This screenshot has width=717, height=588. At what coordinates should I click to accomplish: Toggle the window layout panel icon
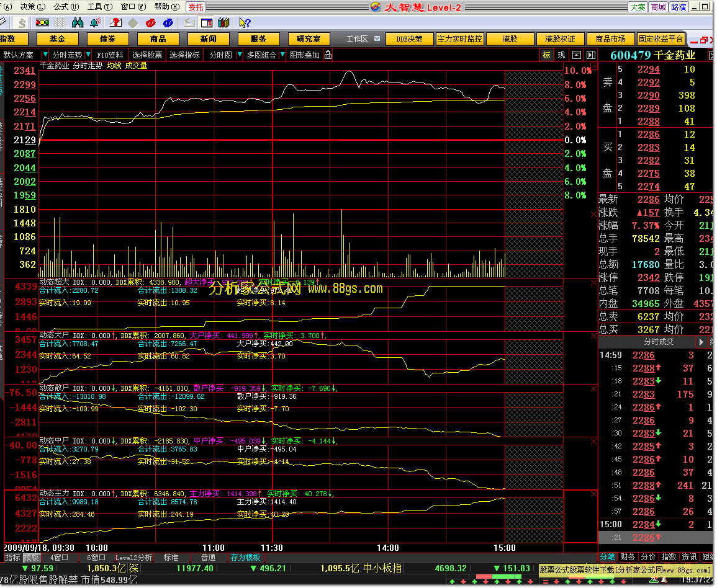click(207, 23)
